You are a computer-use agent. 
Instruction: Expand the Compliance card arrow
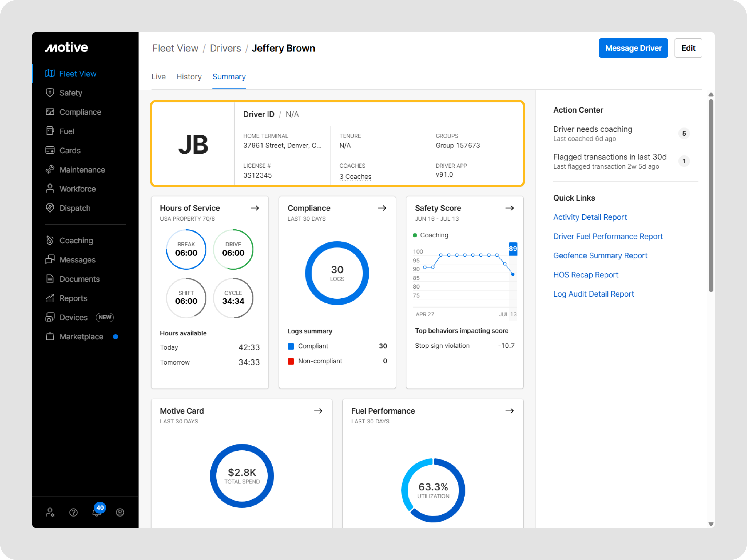[382, 208]
